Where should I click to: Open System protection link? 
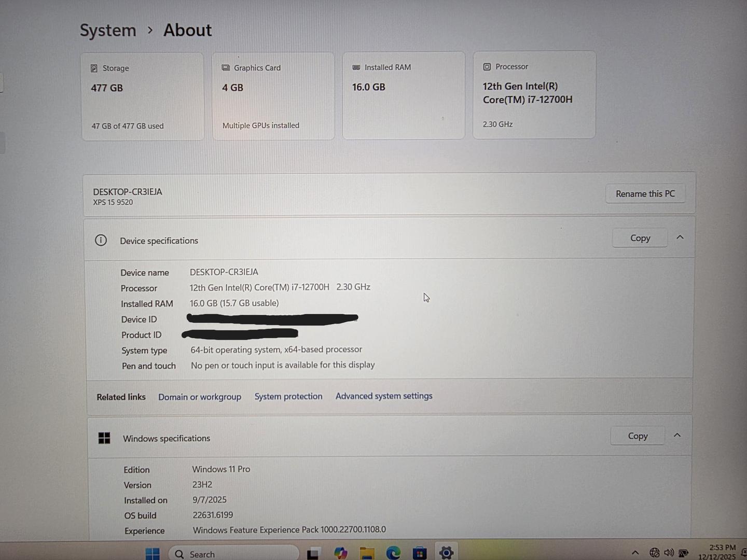[288, 397]
